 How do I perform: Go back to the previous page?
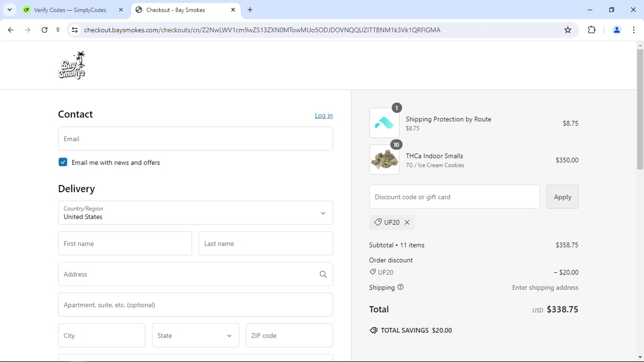tap(11, 30)
